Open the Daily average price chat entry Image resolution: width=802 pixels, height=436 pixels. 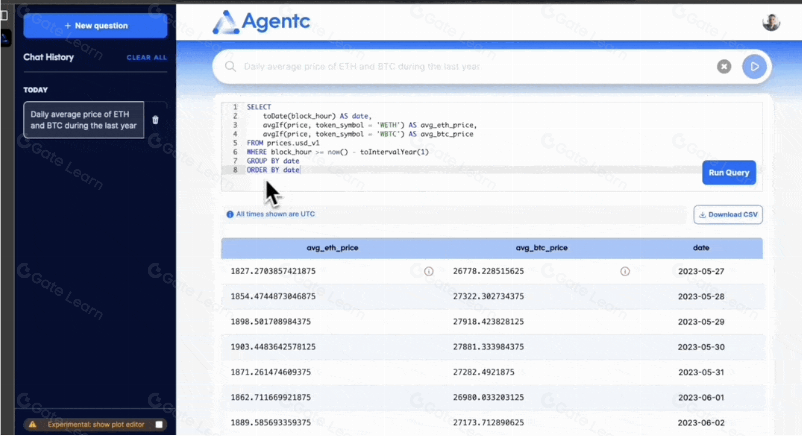[x=83, y=120]
